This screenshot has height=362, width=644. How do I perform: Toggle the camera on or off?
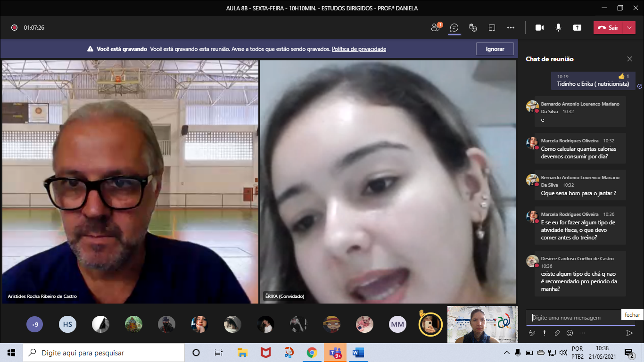click(x=539, y=28)
